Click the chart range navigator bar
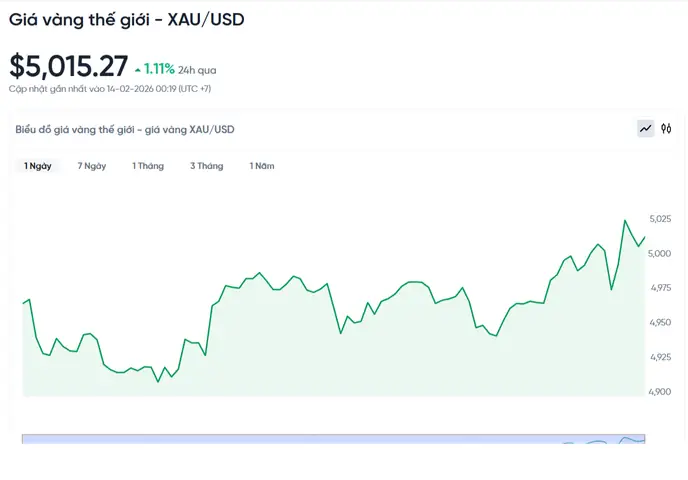The width and height of the screenshot is (688, 480). 333,439
